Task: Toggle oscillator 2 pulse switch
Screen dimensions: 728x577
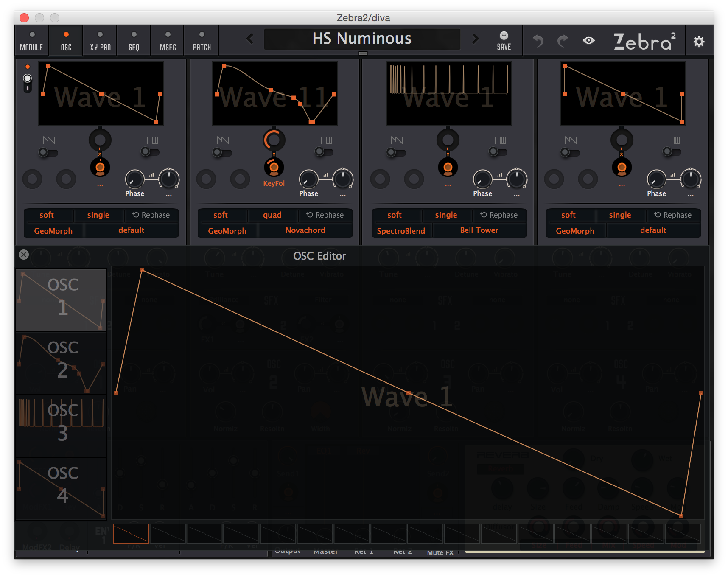Action: coord(324,151)
